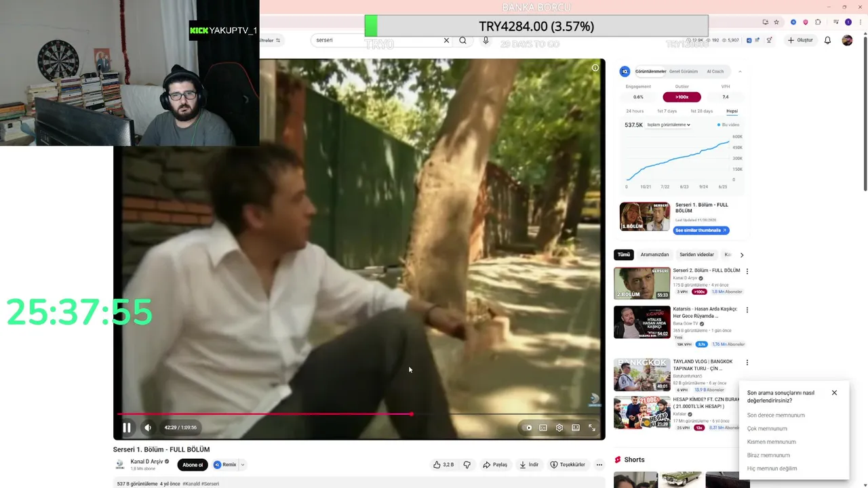Viewport: 868px width, 488px height.
Task: Switch to theater mode view
Action: tap(576, 428)
